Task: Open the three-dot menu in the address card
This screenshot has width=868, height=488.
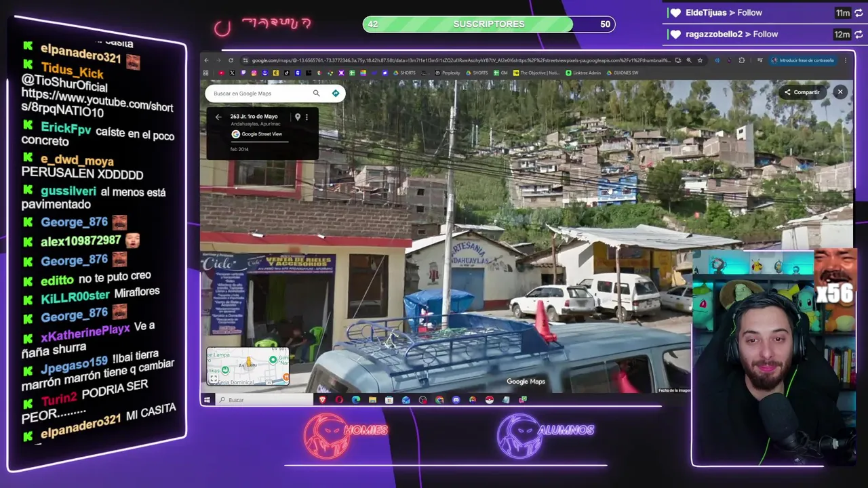Action: pyautogui.click(x=307, y=117)
